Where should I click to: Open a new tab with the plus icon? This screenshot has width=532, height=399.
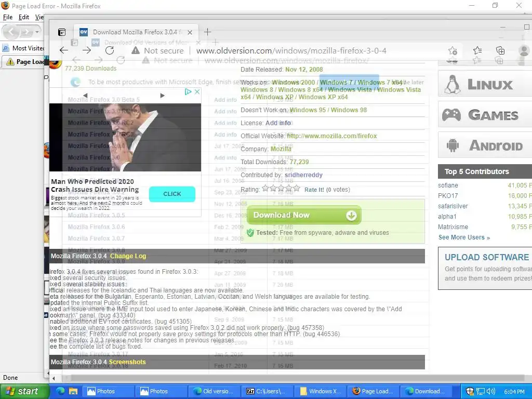(207, 32)
